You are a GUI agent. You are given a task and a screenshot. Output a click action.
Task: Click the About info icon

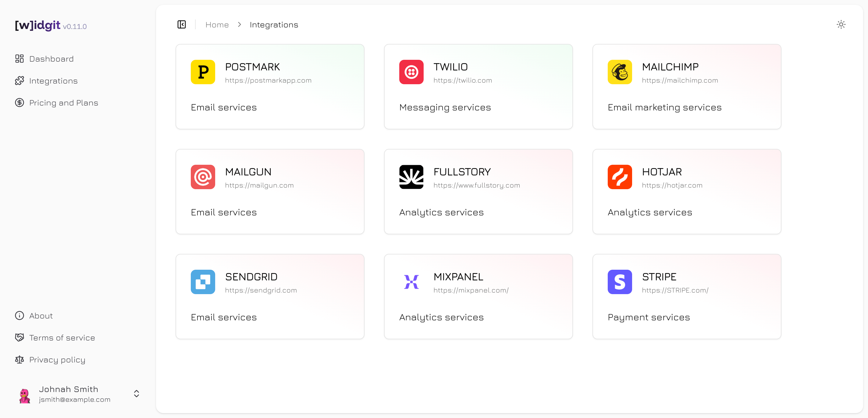(20, 315)
